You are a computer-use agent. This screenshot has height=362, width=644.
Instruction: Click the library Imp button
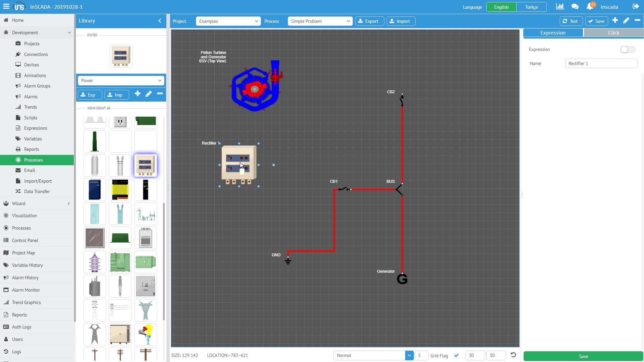tap(117, 95)
